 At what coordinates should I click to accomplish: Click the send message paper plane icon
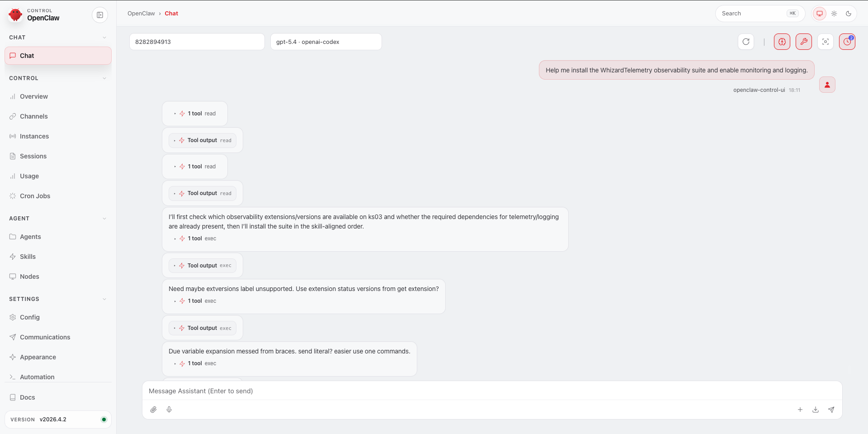831,410
